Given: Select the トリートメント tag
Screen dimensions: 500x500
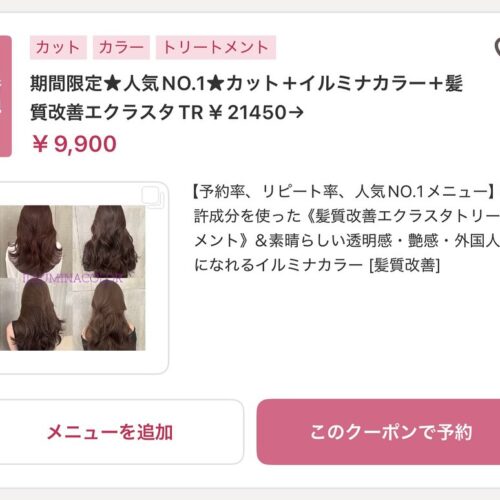Looking at the screenshot, I should pos(216,47).
